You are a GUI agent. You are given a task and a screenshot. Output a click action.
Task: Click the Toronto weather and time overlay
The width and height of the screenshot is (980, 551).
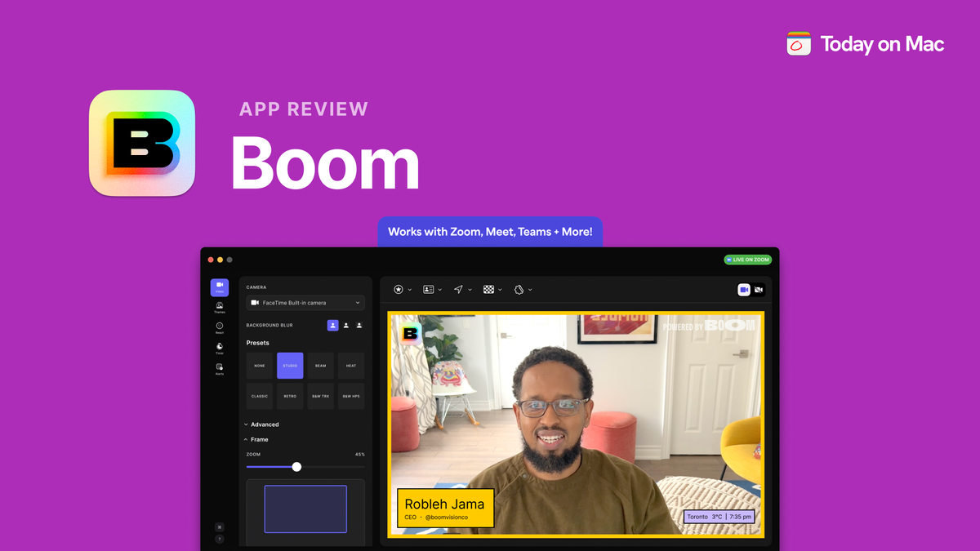pos(719,517)
